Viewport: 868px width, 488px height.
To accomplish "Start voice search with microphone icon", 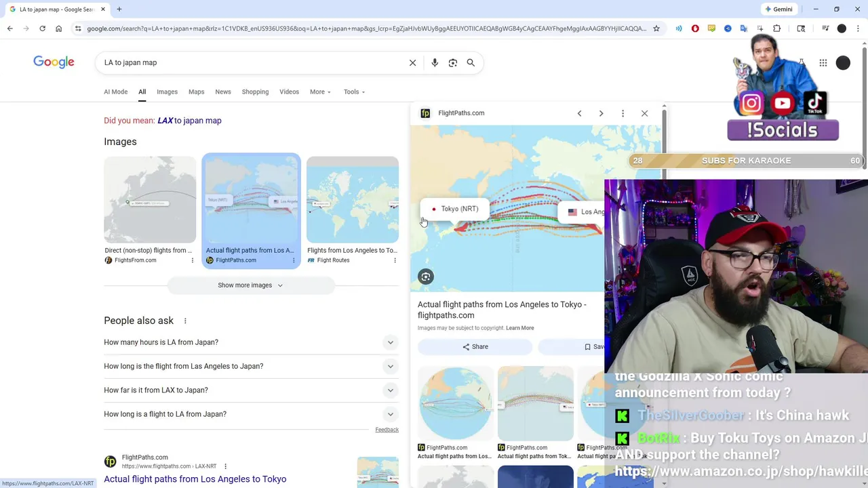I will tap(435, 62).
